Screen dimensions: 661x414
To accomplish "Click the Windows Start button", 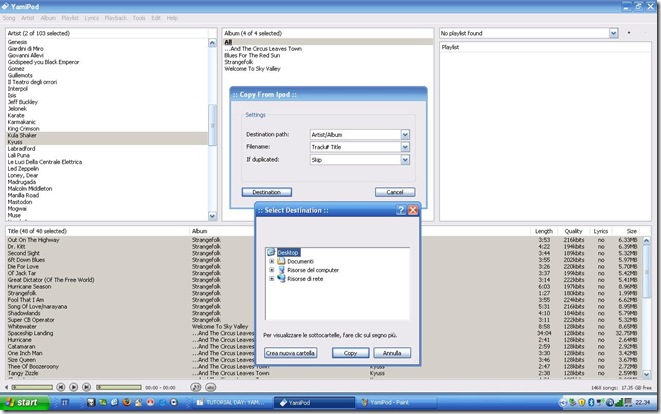I will [27, 403].
